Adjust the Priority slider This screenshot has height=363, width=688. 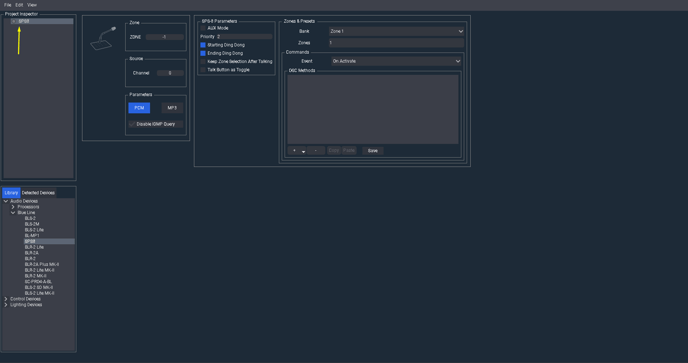(x=244, y=36)
